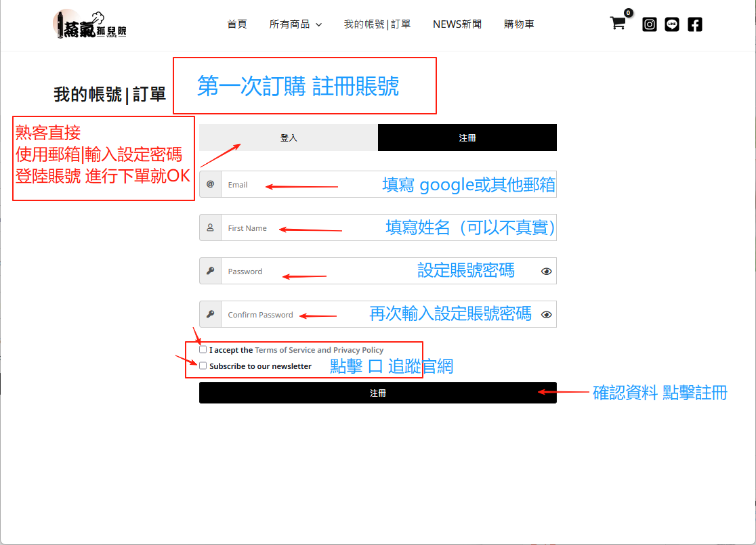Open the Instagram social link
This screenshot has width=756, height=545.
click(649, 24)
